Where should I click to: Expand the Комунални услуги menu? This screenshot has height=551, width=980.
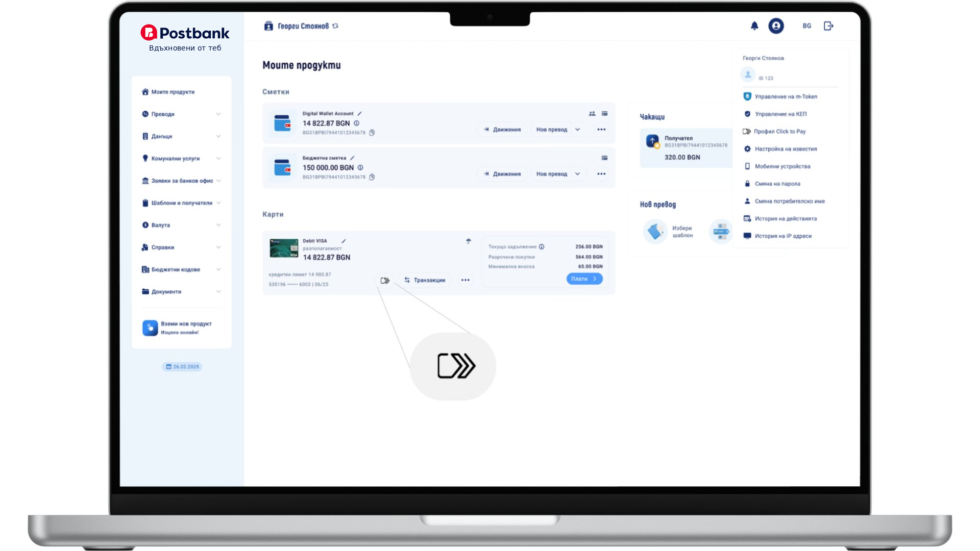(x=181, y=159)
